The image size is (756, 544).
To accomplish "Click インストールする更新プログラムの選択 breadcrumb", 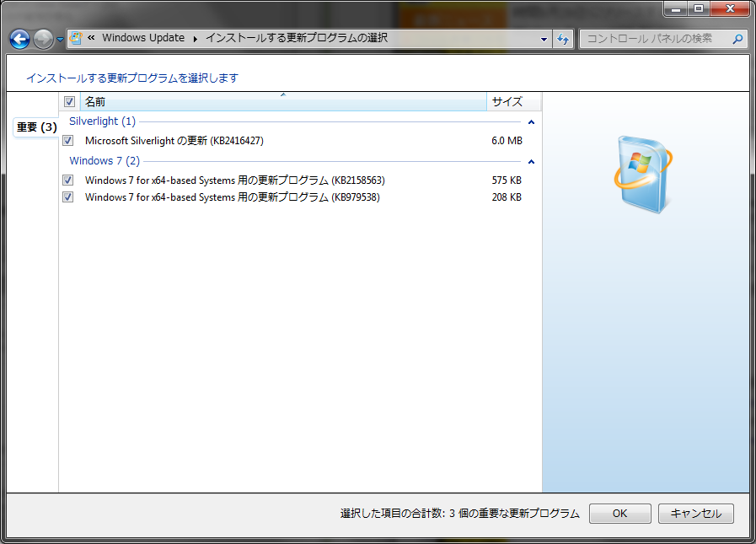I will 297,38.
